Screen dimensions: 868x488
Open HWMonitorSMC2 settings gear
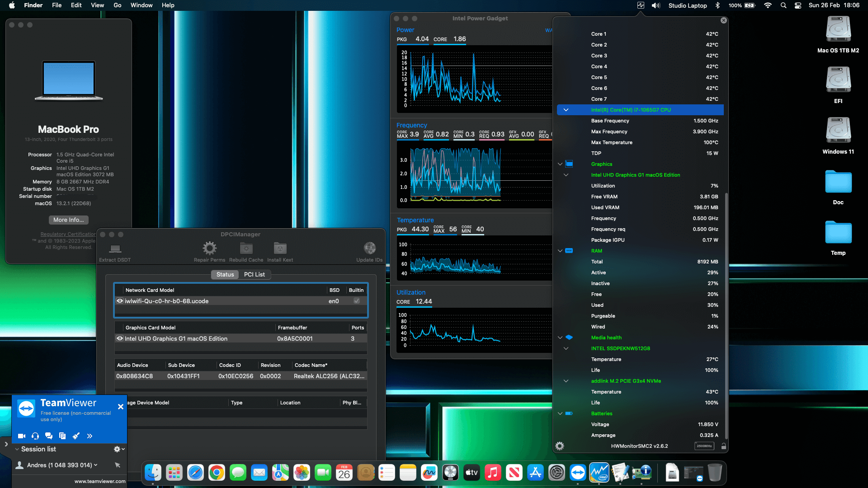point(560,446)
